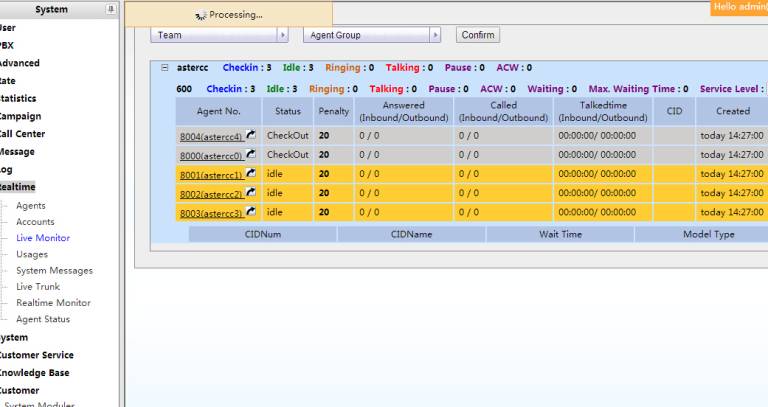Image resolution: width=768 pixels, height=407 pixels.
Task: Expand the Knowledge Base menu section
Action: click(35, 373)
